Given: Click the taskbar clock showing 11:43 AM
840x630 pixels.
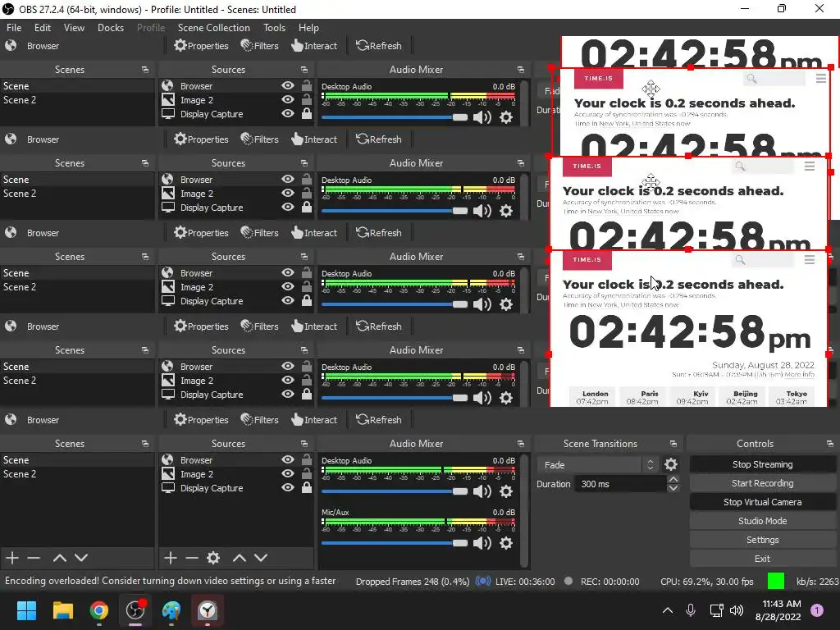Looking at the screenshot, I should pyautogui.click(x=778, y=610).
